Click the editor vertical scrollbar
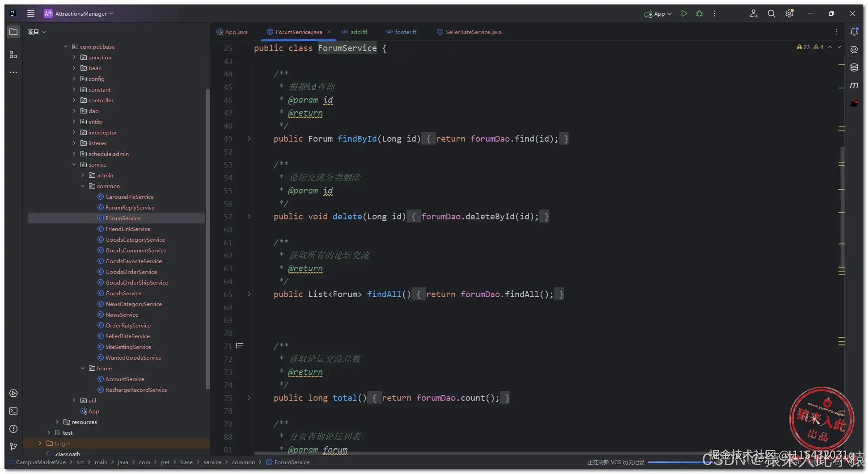 click(x=843, y=208)
